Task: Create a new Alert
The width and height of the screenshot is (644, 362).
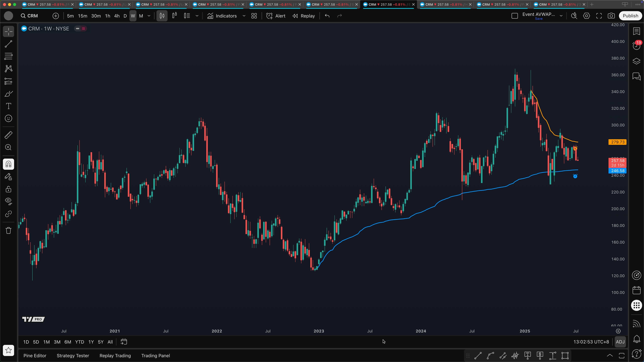Action: (276, 16)
